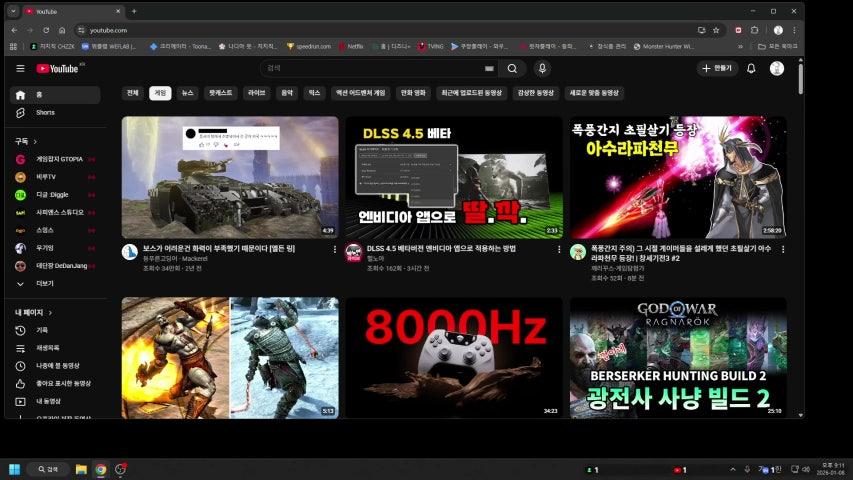The image size is (853, 480).
Task: Open My Videos (내 동영상) in sidebar
Action: (55, 402)
